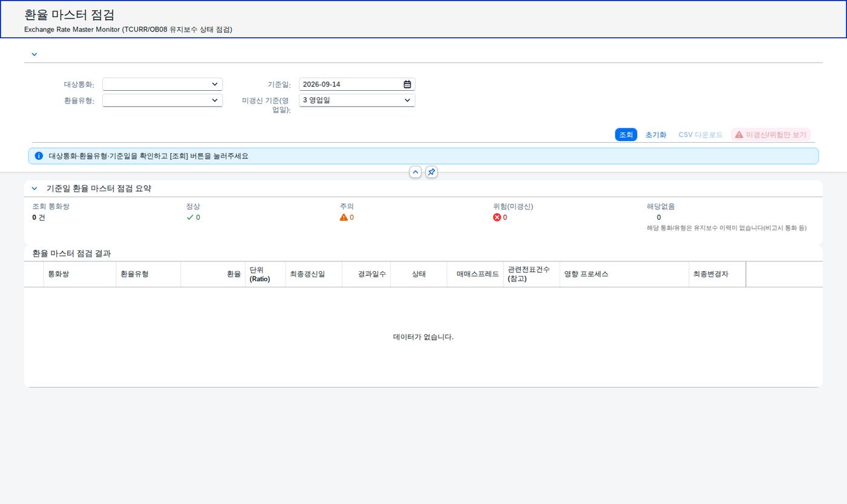Click the 해당없음 summary label

coord(661,206)
